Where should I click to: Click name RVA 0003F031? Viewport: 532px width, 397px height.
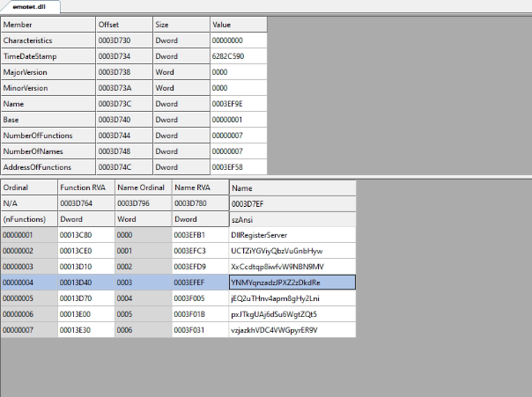coord(201,330)
